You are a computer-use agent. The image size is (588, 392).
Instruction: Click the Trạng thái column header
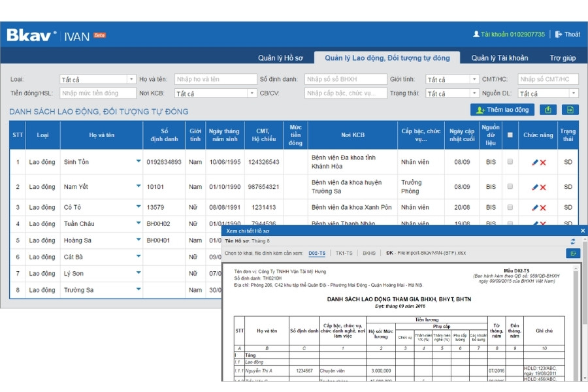(568, 135)
